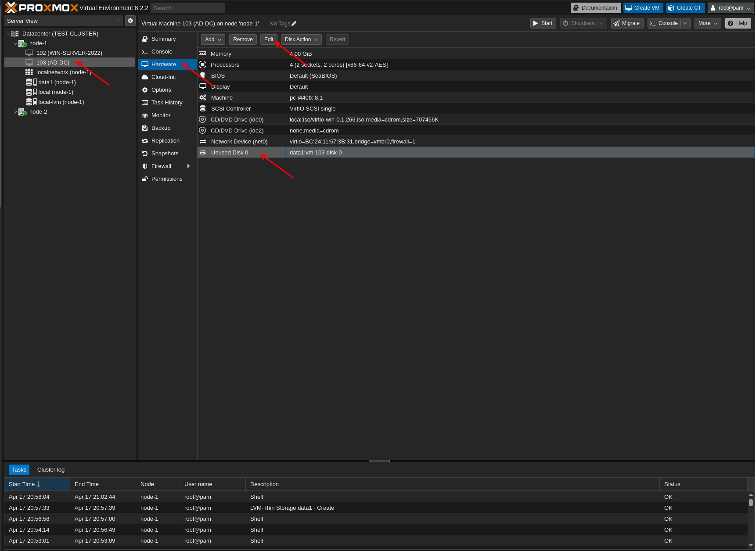Select Task History in the VM sidebar
Image resolution: width=756 pixels, height=551 pixels.
click(x=166, y=103)
